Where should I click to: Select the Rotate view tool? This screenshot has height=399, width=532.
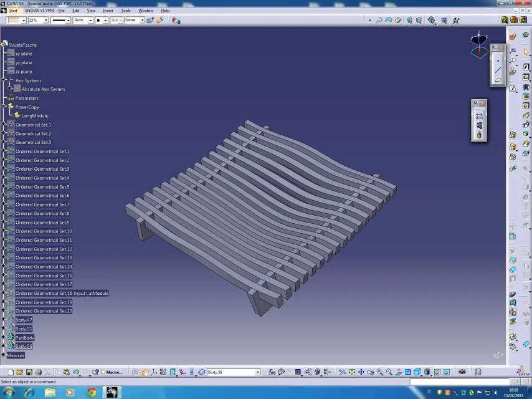tap(371, 372)
